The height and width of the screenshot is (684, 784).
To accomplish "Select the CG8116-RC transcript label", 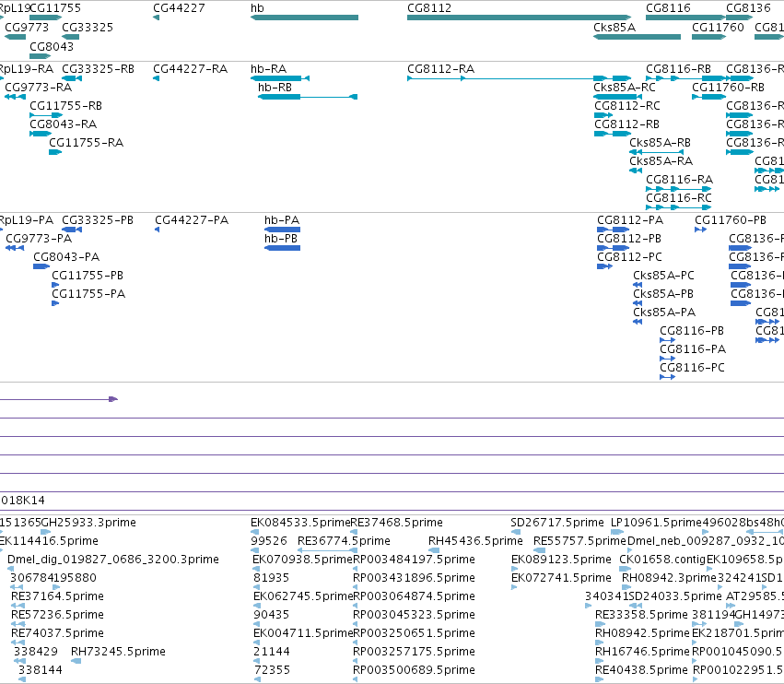I will tap(678, 197).
